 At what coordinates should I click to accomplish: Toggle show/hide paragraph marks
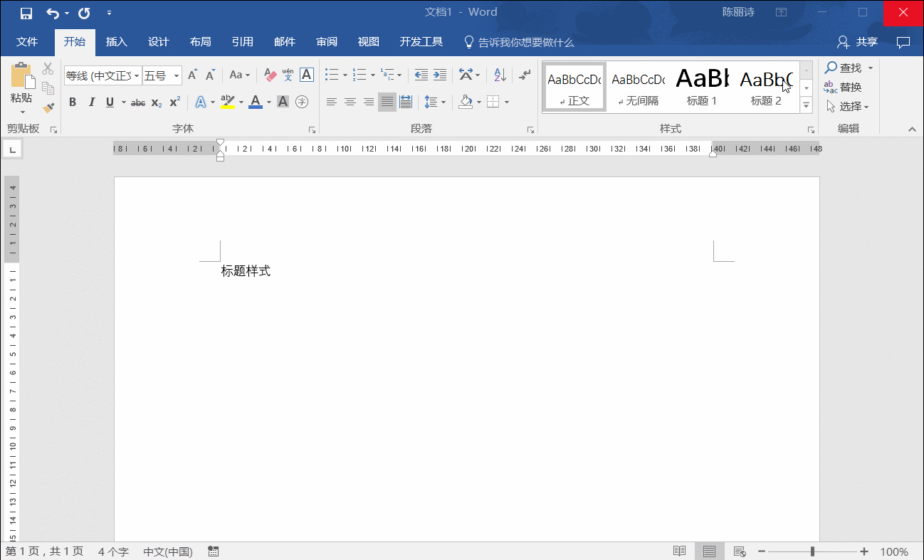(525, 75)
